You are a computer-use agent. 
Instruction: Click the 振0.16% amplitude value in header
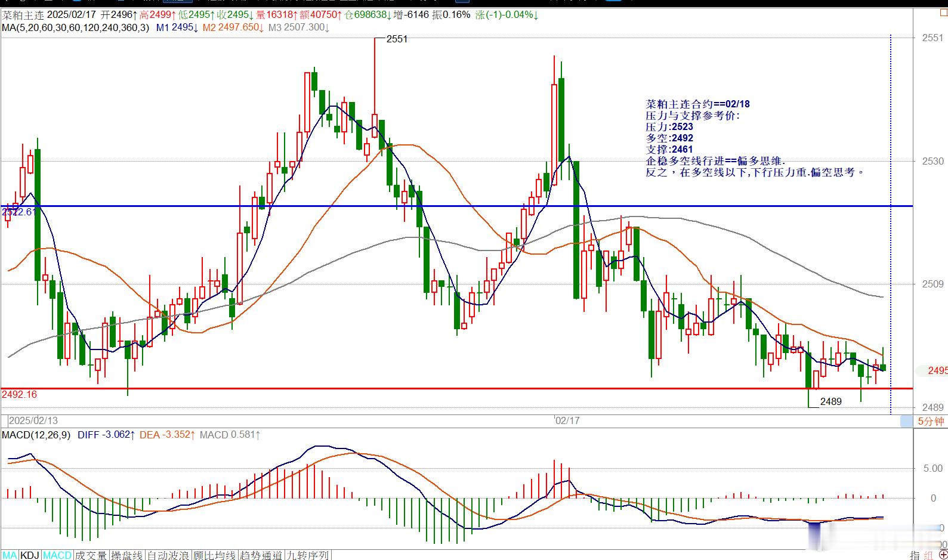pyautogui.click(x=451, y=14)
